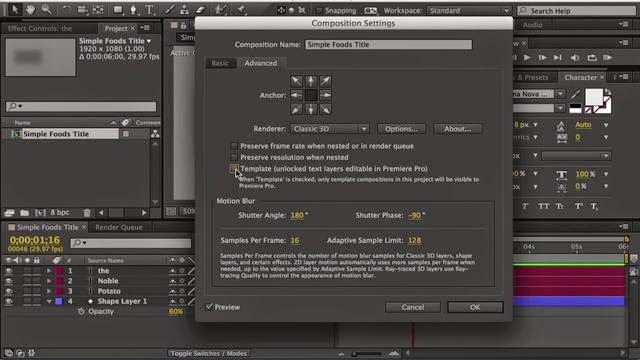Click the Composition Name input field
This screenshot has width=640, height=360.
tap(388, 44)
